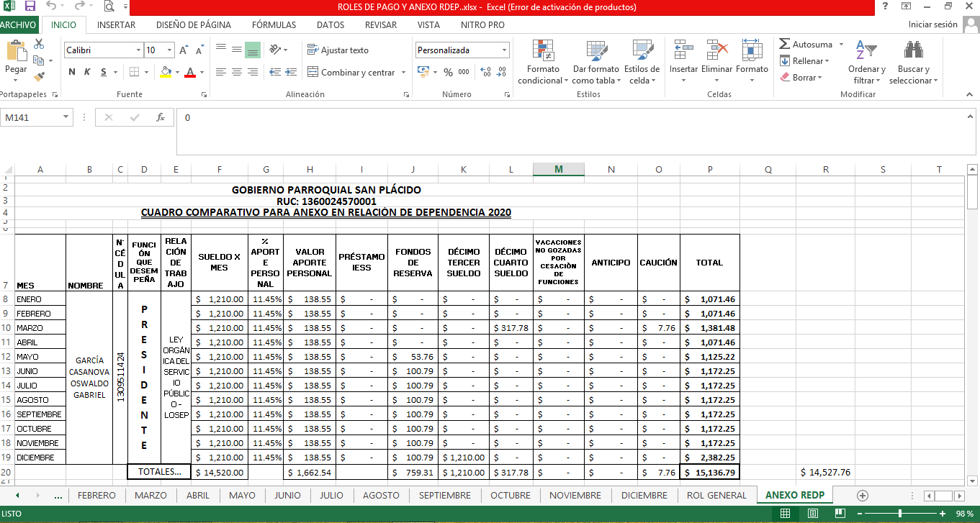Viewport: 980px width, 523px height.
Task: Expand the number format Personalizada dropdown
Action: (504, 50)
